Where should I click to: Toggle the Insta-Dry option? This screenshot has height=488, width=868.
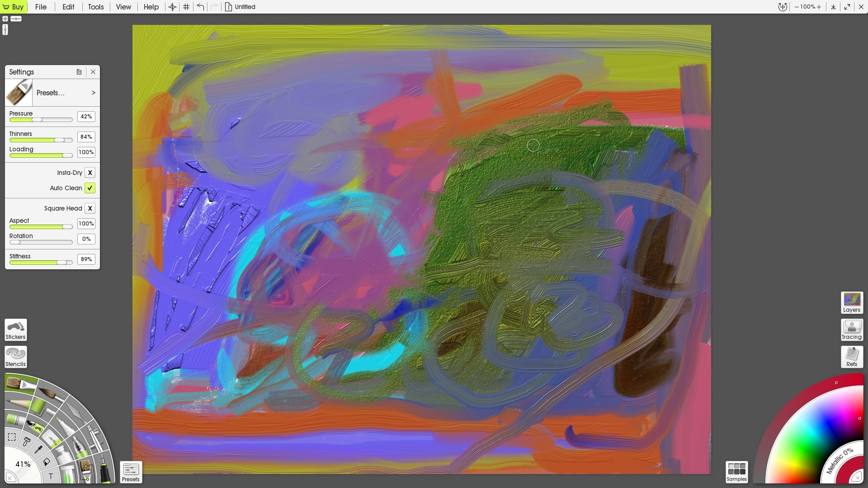click(x=90, y=173)
